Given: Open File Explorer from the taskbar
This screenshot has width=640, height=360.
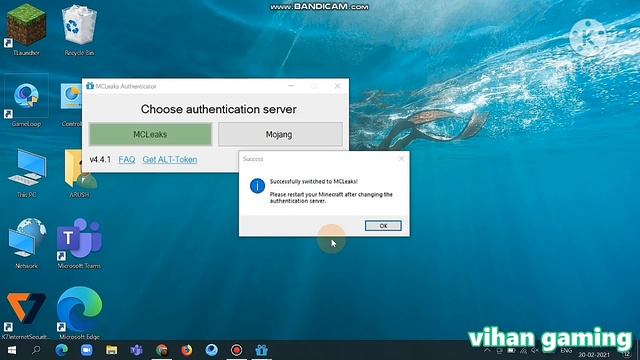Looking at the screenshot, I should [x=111, y=350].
